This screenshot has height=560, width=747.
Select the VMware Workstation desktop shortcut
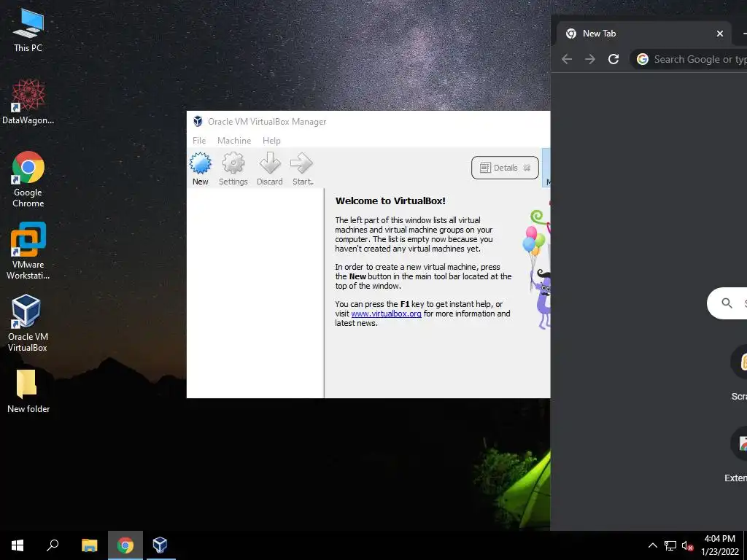point(28,252)
